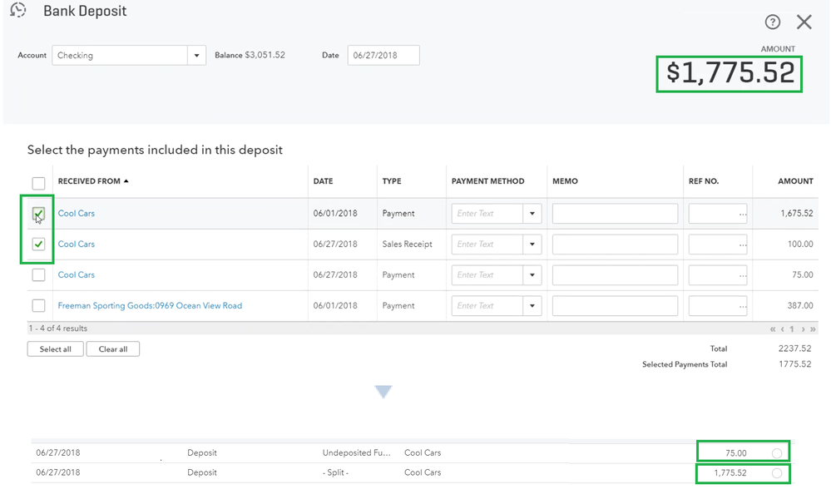Close the Bank Deposit window
The width and height of the screenshot is (831, 504).
pyautogui.click(x=804, y=22)
